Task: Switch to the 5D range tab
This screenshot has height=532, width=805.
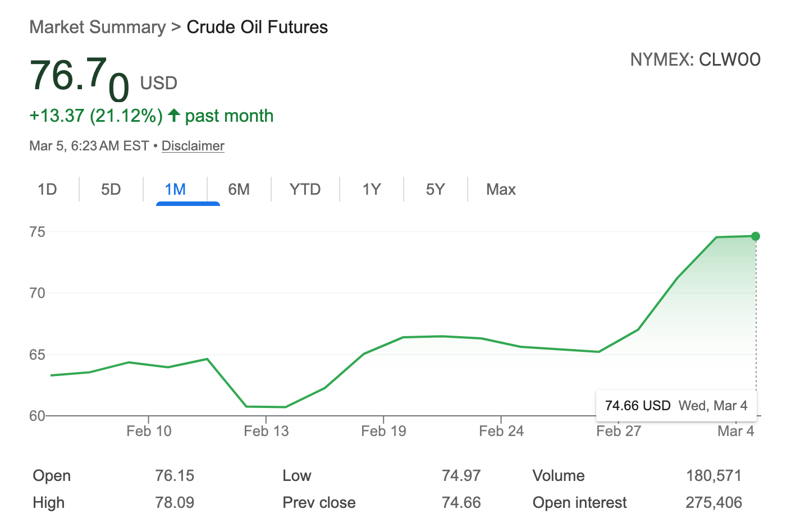Action: click(111, 189)
